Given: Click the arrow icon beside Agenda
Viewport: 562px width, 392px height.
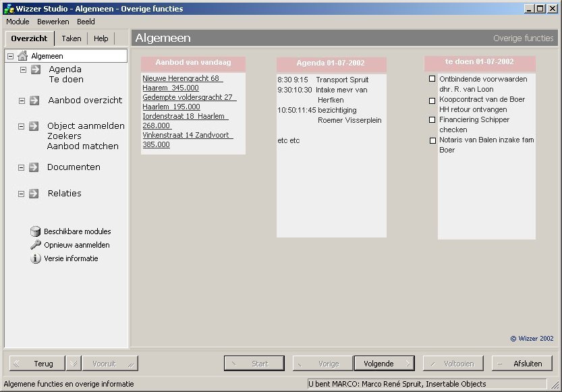Looking at the screenshot, I should coord(35,69).
